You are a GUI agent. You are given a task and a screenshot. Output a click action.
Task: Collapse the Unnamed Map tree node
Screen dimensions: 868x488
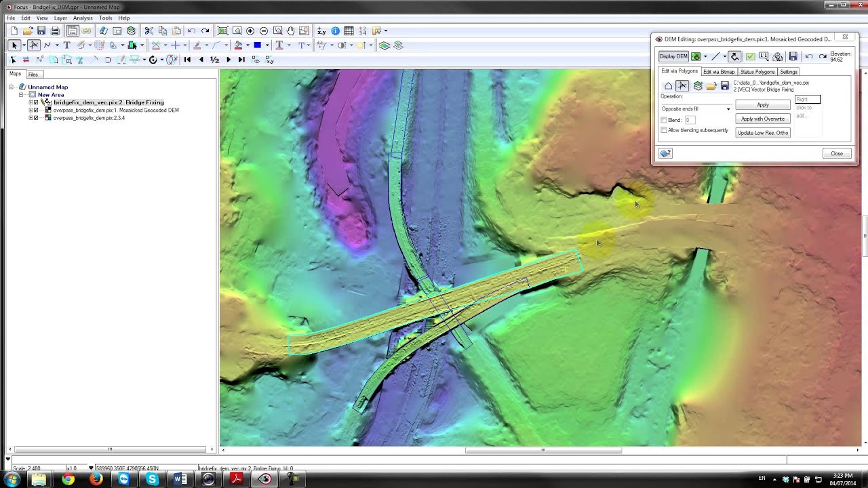tap(12, 87)
